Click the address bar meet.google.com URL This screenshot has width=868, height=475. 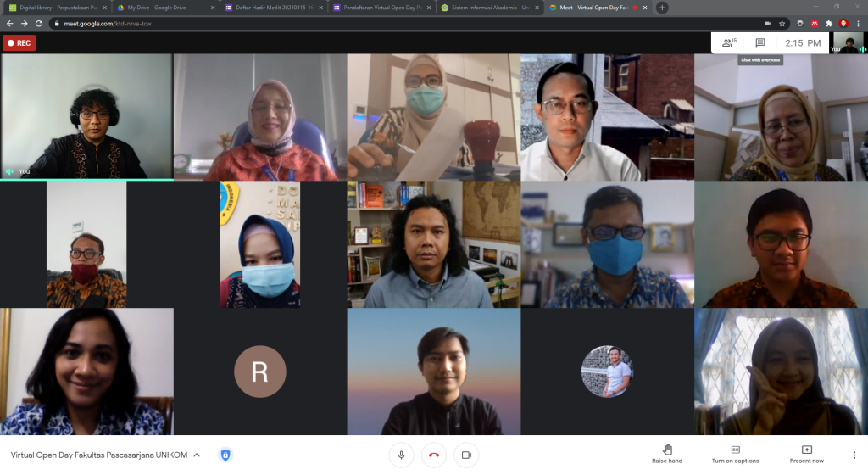108,24
